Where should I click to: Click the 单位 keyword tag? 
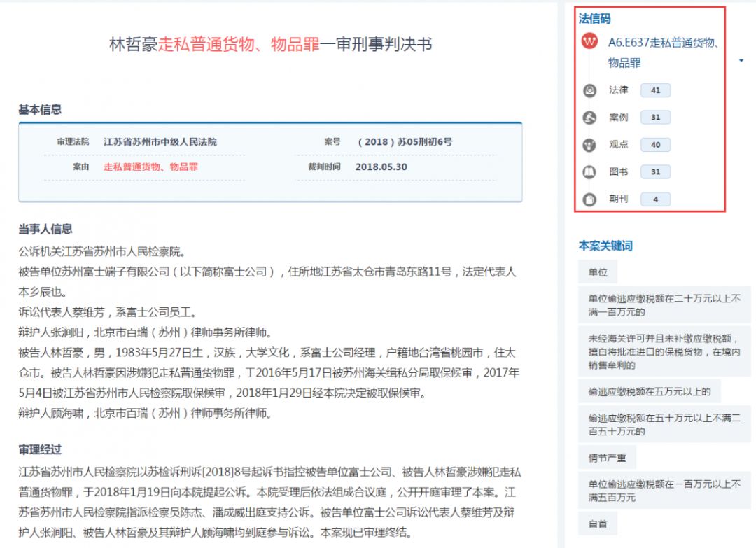tap(598, 272)
